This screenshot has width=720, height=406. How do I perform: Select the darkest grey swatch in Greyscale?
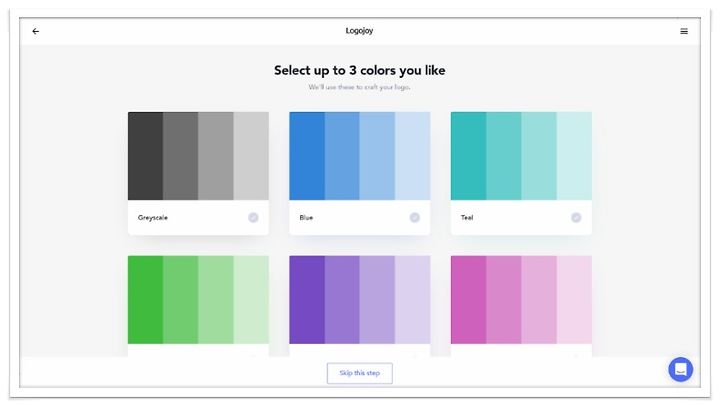[x=146, y=156]
